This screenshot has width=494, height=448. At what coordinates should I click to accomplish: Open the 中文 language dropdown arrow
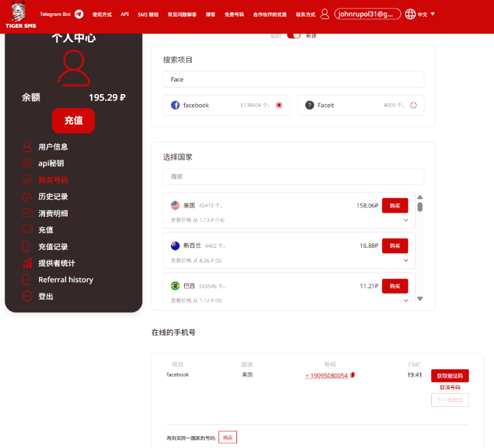point(432,14)
